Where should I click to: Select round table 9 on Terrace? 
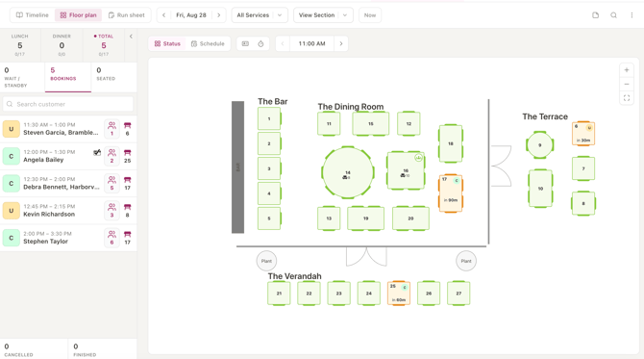[x=539, y=144]
